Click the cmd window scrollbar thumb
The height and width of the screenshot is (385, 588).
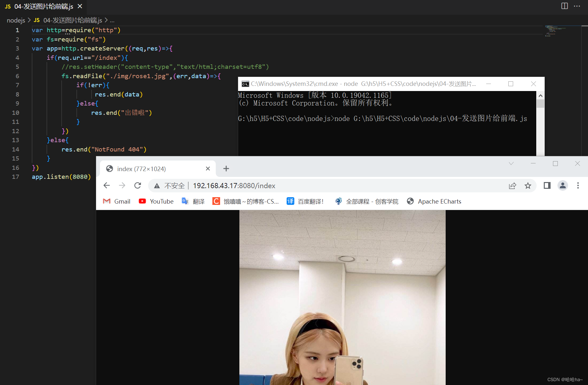(540, 104)
